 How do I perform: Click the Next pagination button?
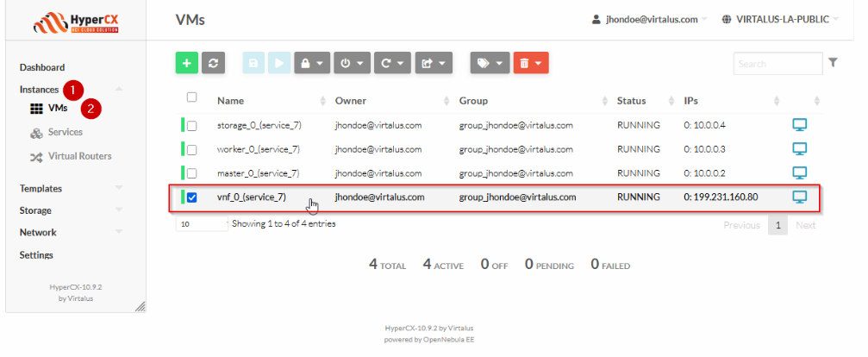coord(805,225)
